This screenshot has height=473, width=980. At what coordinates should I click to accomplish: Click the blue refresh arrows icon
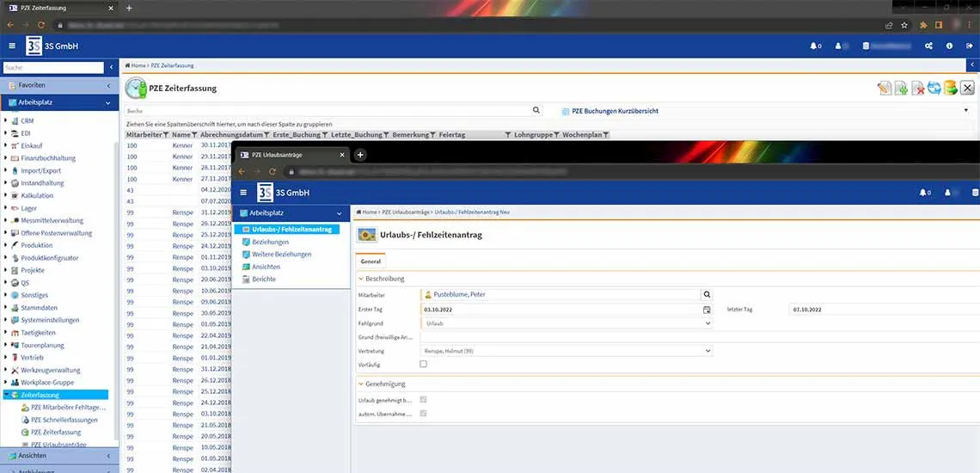[934, 88]
